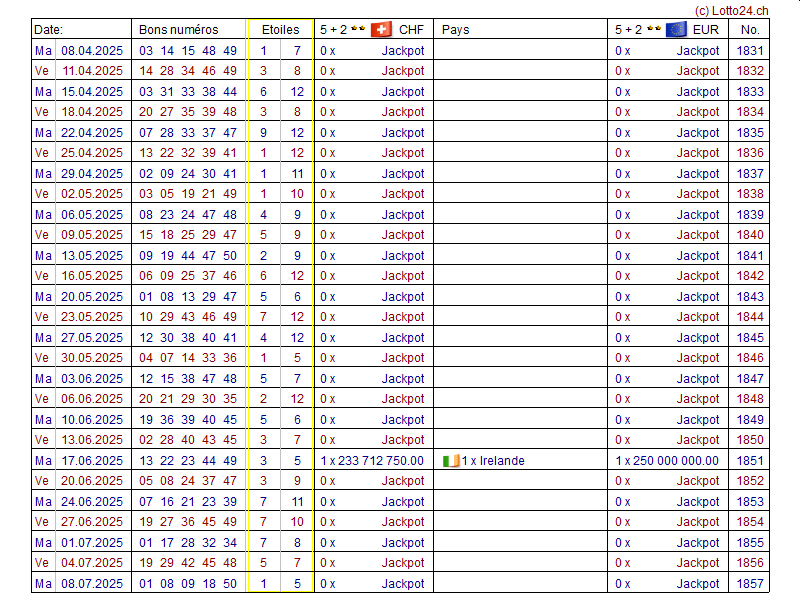Click the "No." column header

pyautogui.click(x=750, y=29)
